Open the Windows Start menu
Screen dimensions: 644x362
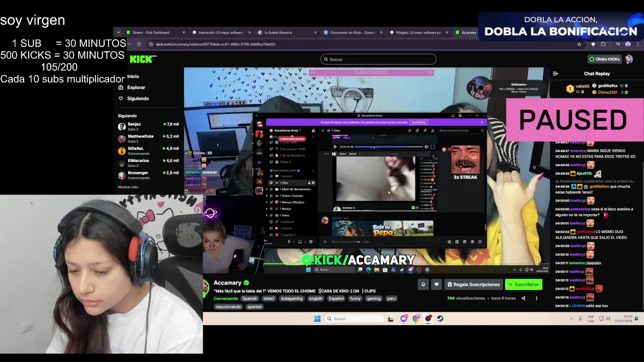tap(317, 319)
